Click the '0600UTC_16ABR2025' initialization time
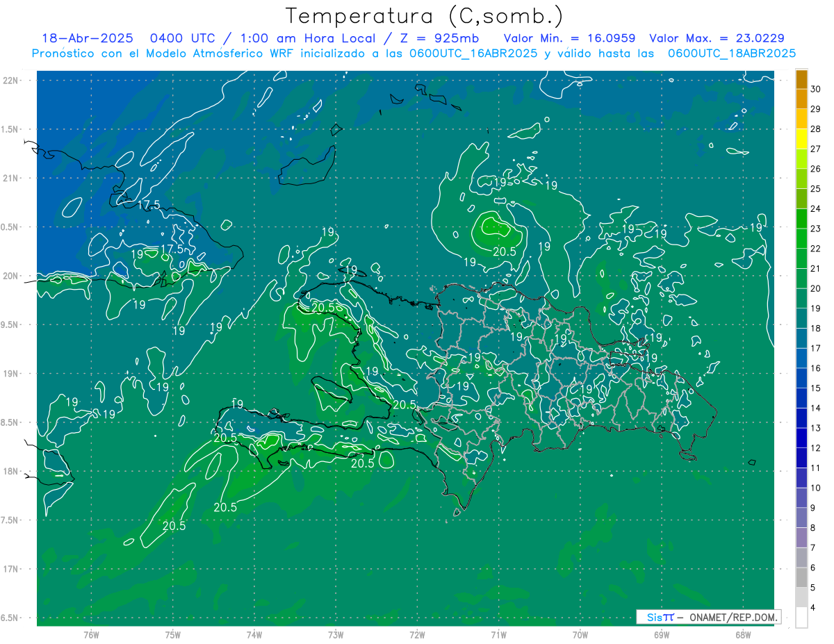The height and width of the screenshot is (644, 834). [x=472, y=53]
